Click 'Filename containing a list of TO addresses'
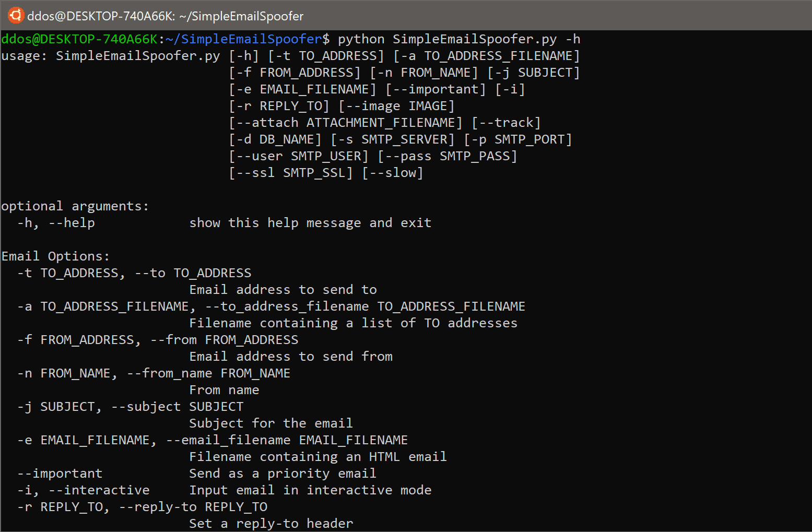The image size is (812, 532). (x=354, y=323)
